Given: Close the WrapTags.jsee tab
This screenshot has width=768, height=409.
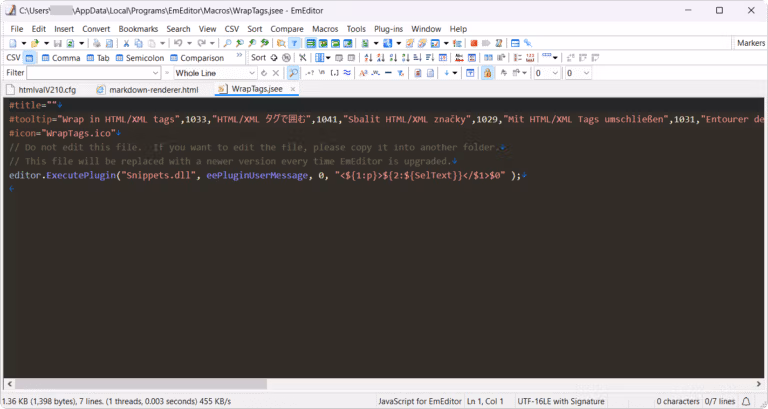Looking at the screenshot, I should coord(293,89).
